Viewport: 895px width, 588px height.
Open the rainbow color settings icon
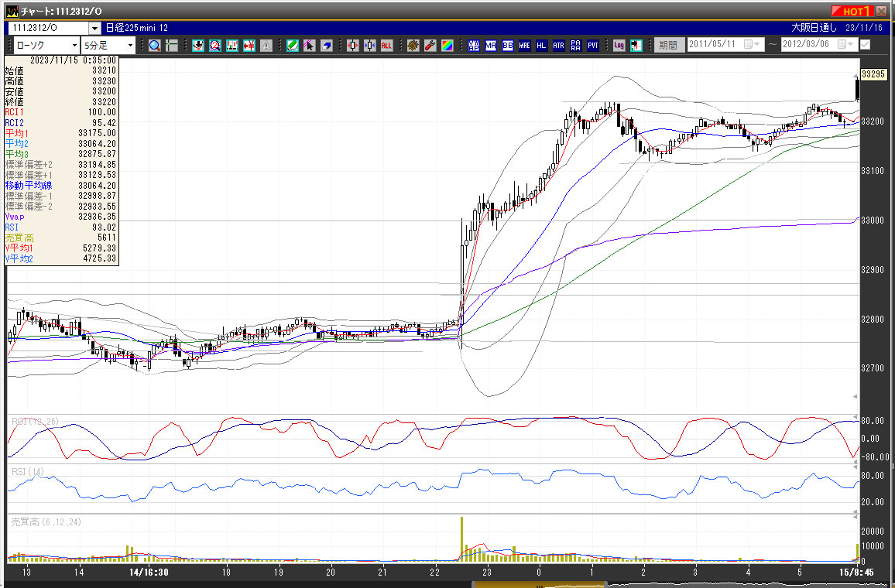click(x=447, y=46)
